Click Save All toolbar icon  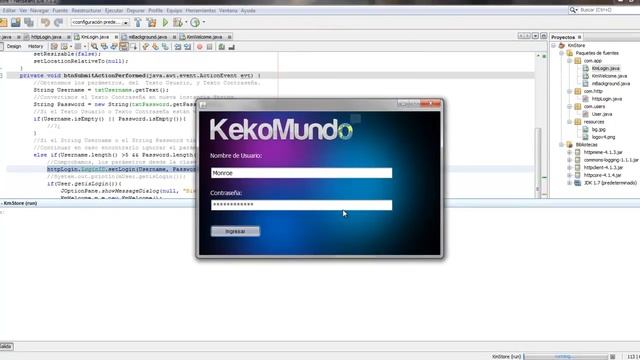pos(29,22)
